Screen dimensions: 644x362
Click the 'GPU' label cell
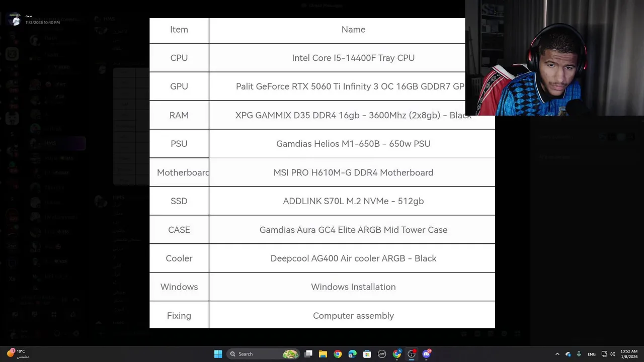tap(179, 86)
